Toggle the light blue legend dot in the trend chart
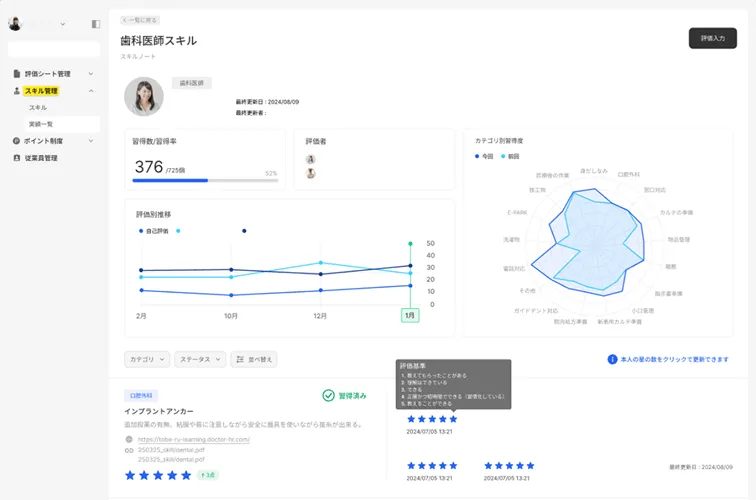This screenshot has height=500, width=756. 178,231
